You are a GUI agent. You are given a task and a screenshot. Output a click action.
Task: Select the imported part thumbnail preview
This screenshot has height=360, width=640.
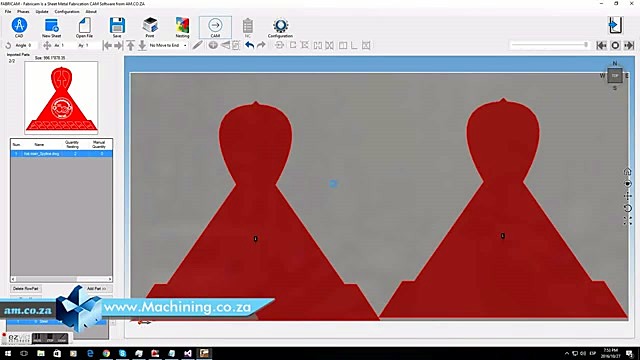[61, 98]
